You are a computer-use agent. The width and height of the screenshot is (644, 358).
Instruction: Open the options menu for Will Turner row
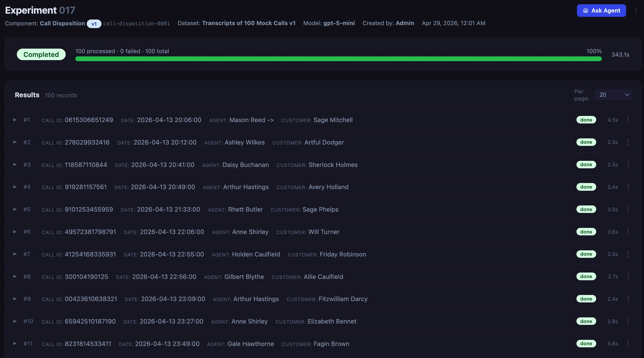point(628,232)
